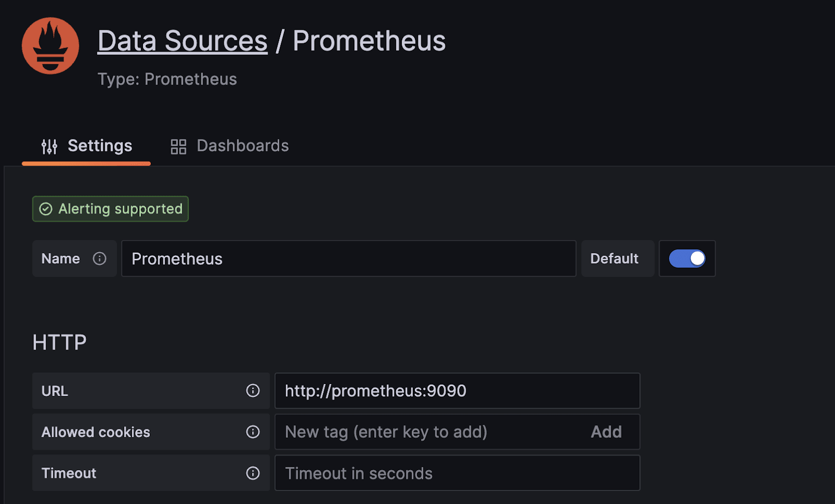
Task: Focus the Name input containing Prometheus
Action: click(x=349, y=259)
